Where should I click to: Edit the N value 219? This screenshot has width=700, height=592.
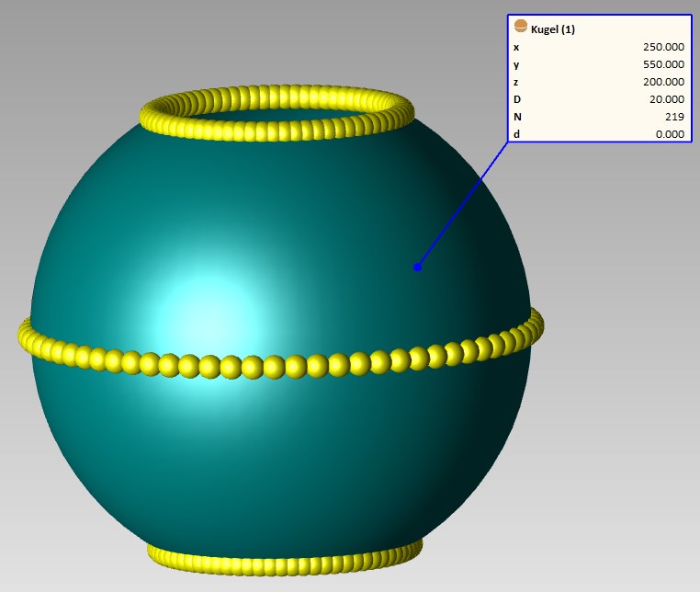click(x=674, y=117)
